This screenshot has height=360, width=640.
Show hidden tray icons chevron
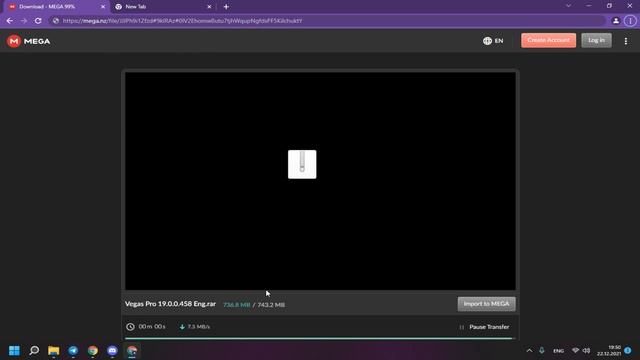tap(529, 351)
